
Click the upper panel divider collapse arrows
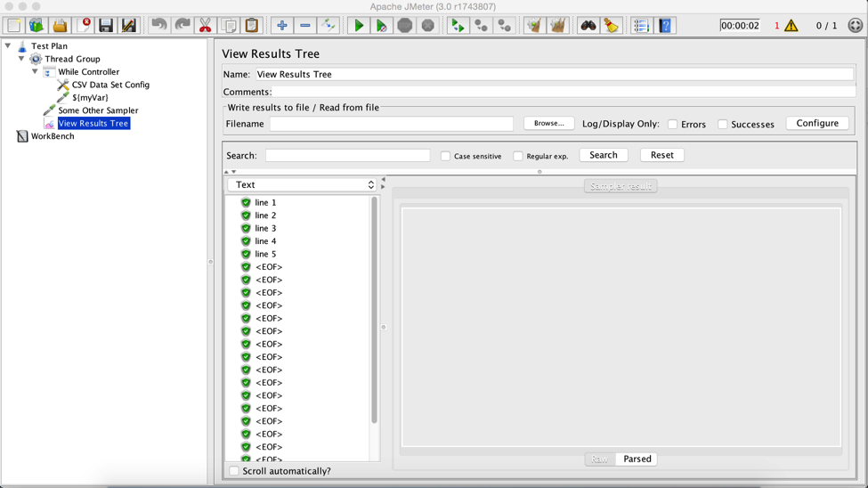click(230, 172)
